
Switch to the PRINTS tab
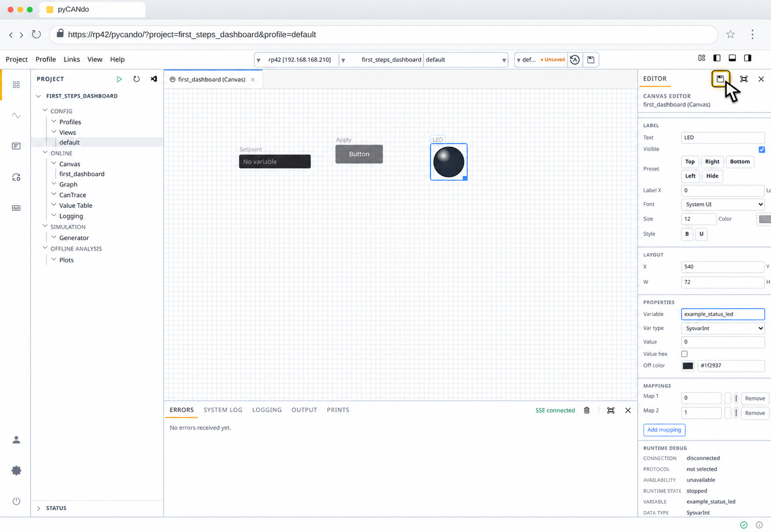point(338,410)
